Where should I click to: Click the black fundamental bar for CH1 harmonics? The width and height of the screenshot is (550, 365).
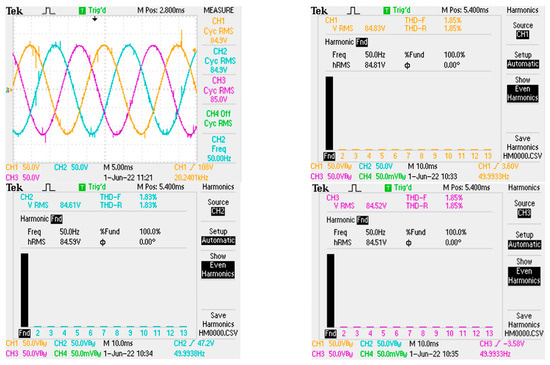(329, 113)
